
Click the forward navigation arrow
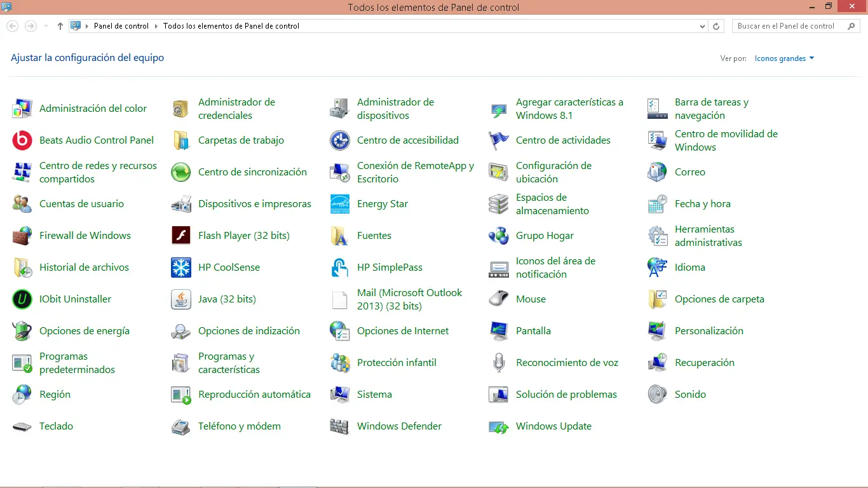coord(31,26)
